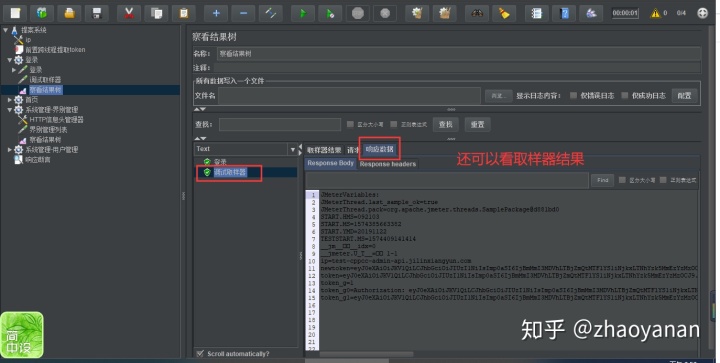This screenshot has width=720, height=363.
Task: Click the 查找 search button
Action: point(445,124)
